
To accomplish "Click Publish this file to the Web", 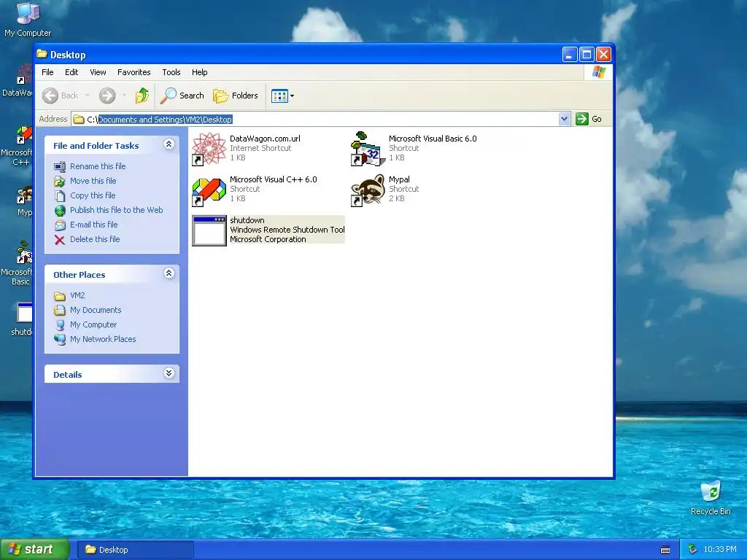I will [116, 210].
